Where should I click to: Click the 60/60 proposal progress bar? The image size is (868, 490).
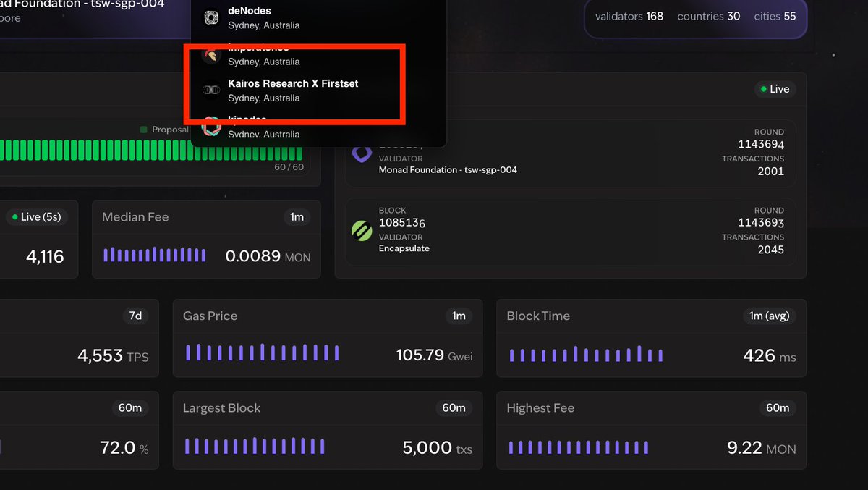[x=145, y=152]
